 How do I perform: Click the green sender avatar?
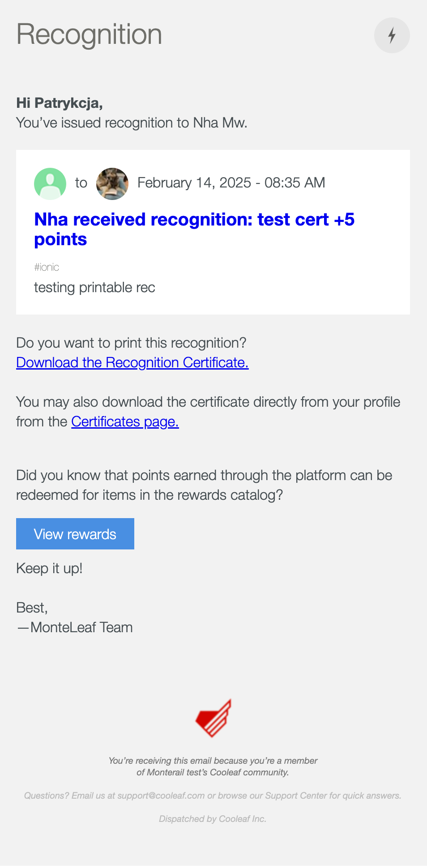click(50, 183)
